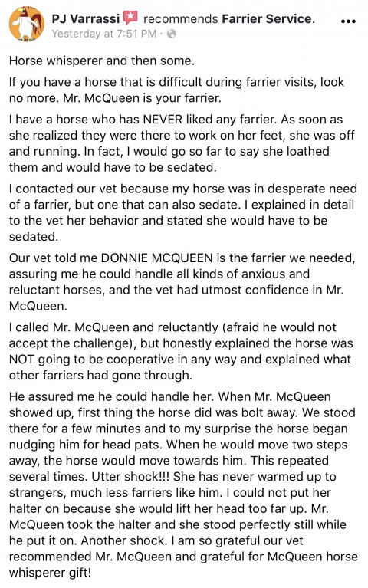The image size is (368, 588).
Task: Open the three-dot post options menu
Action: pyautogui.click(x=348, y=21)
